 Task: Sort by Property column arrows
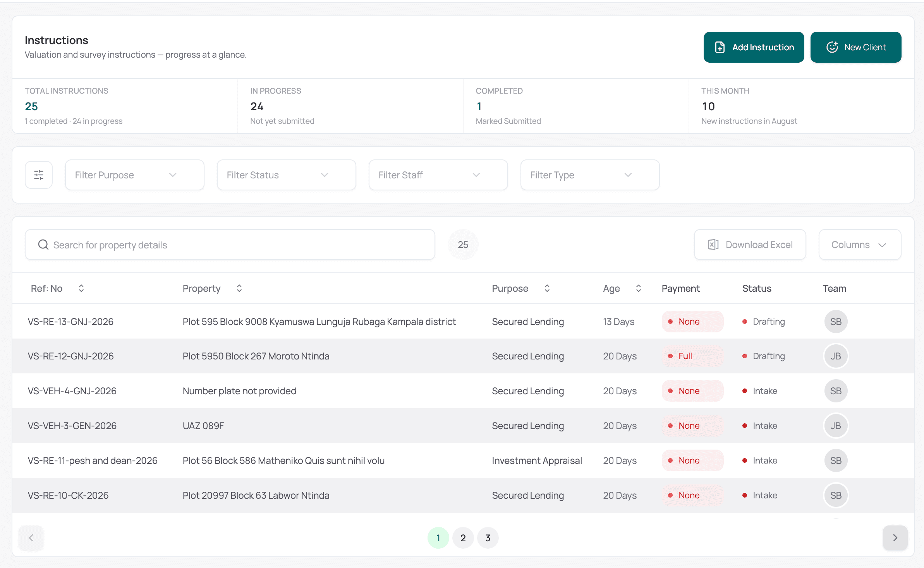click(239, 288)
